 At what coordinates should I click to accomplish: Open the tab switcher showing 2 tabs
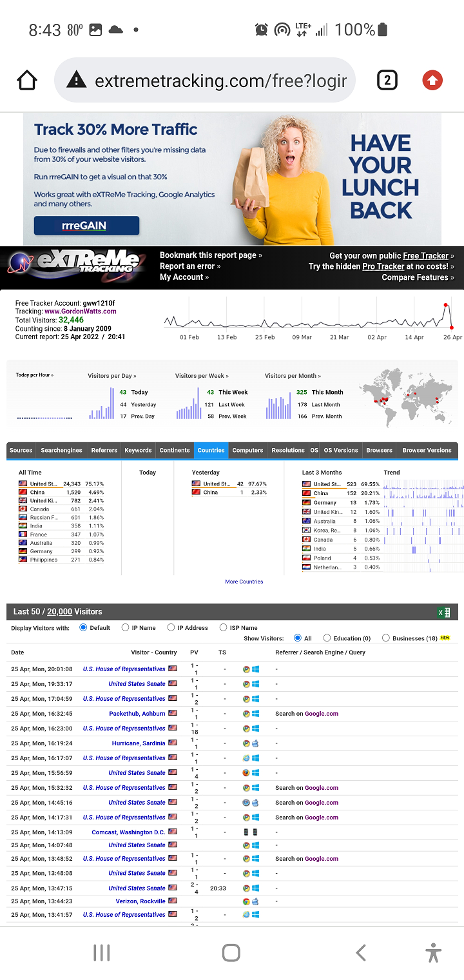387,81
